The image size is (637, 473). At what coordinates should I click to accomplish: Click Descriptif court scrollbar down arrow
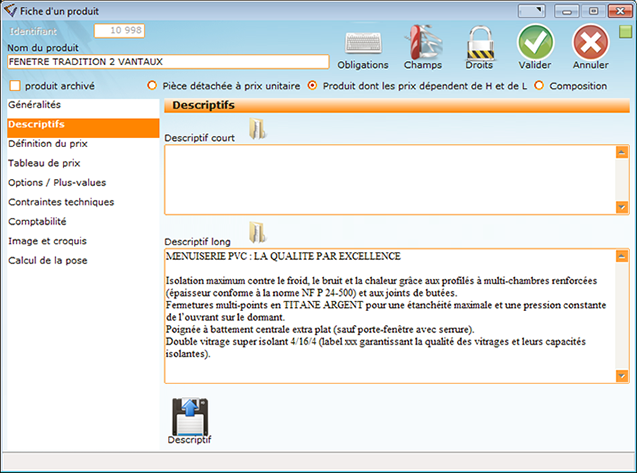pyautogui.click(x=622, y=207)
